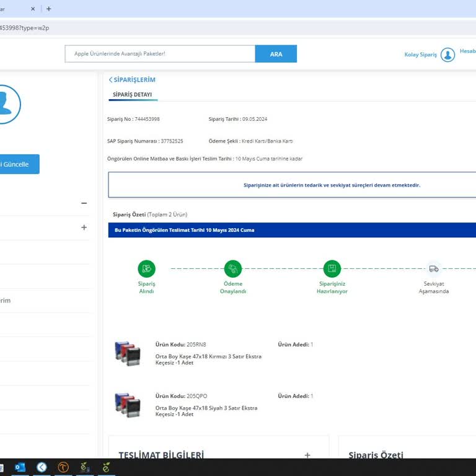Click Ürün Kodu 205RN8 text
The width and height of the screenshot is (476, 476).
tap(180, 345)
